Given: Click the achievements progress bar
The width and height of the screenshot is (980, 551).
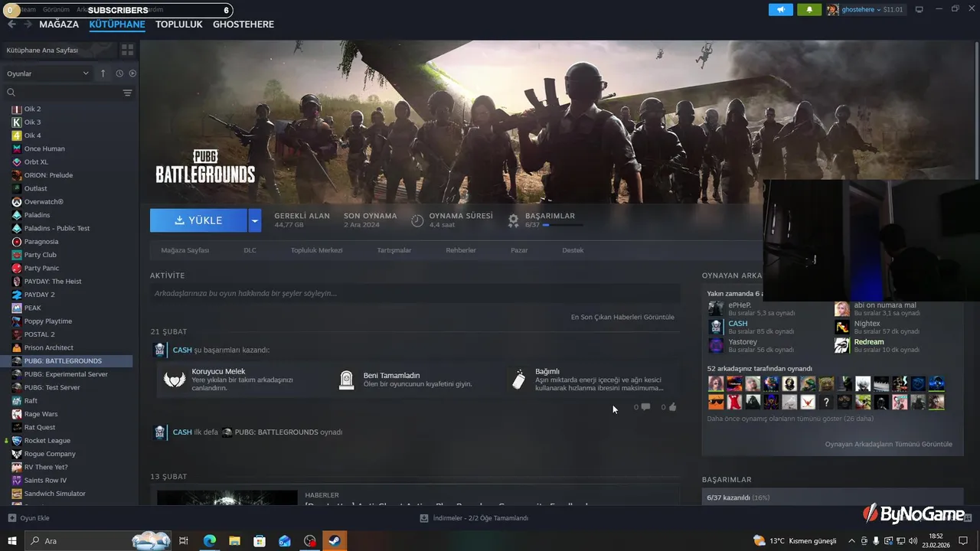Looking at the screenshot, I should [x=563, y=225].
